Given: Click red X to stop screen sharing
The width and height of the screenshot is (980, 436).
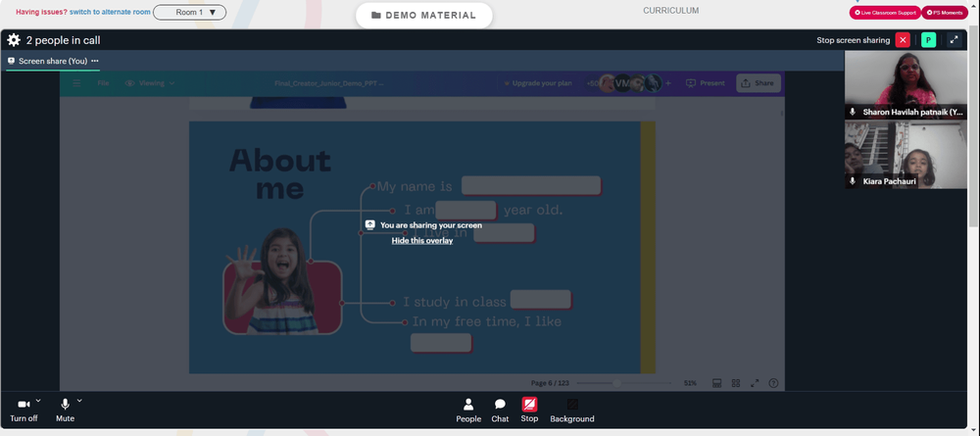Looking at the screenshot, I should tap(903, 40).
